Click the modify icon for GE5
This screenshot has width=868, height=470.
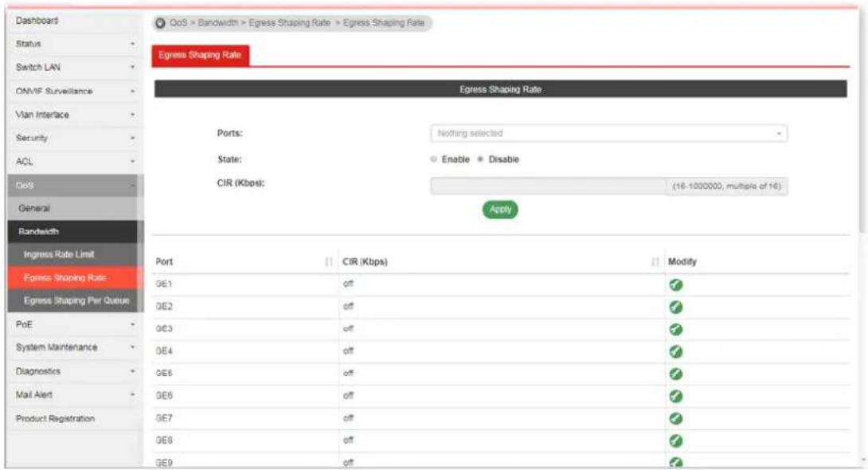[x=675, y=374]
